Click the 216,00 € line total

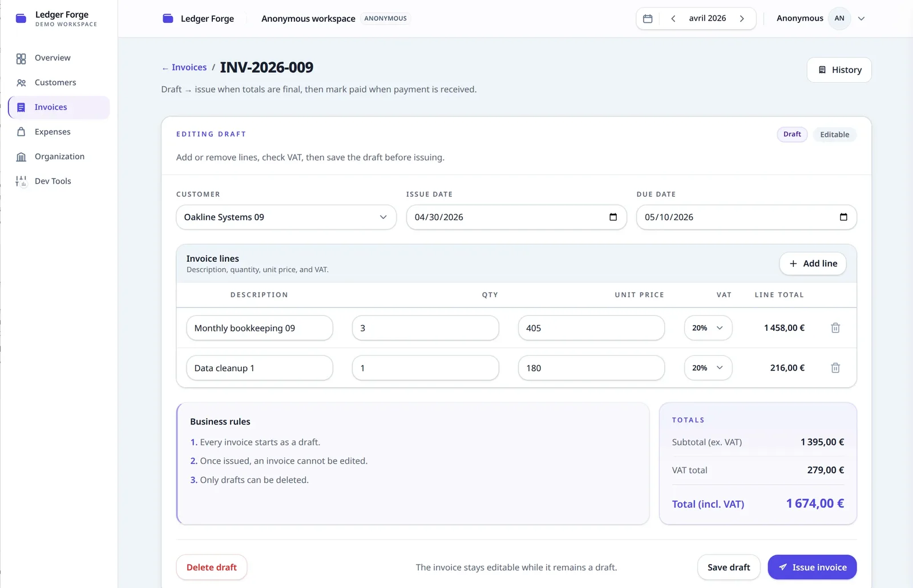(787, 368)
